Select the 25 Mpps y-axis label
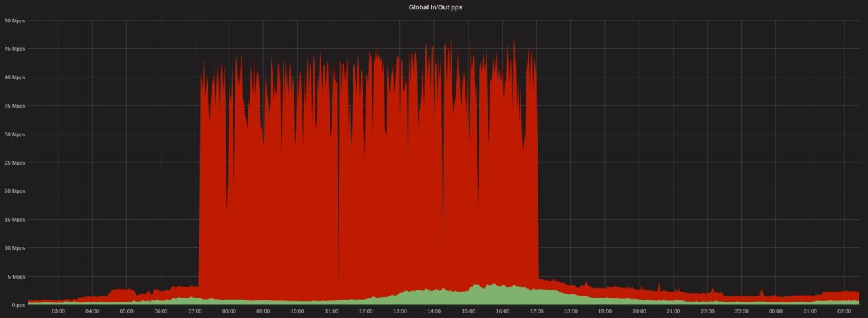Image resolution: width=868 pixels, height=318 pixels. [x=14, y=163]
